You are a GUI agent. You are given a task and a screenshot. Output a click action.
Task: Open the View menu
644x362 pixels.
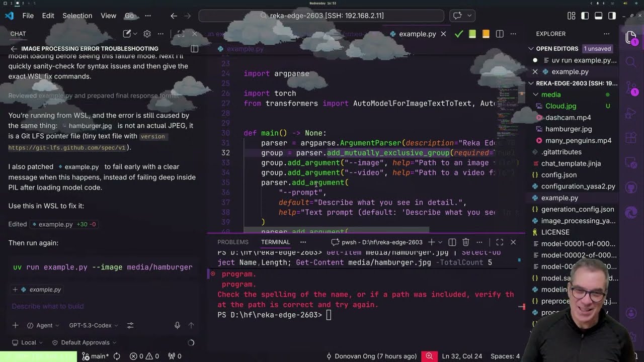tap(108, 16)
